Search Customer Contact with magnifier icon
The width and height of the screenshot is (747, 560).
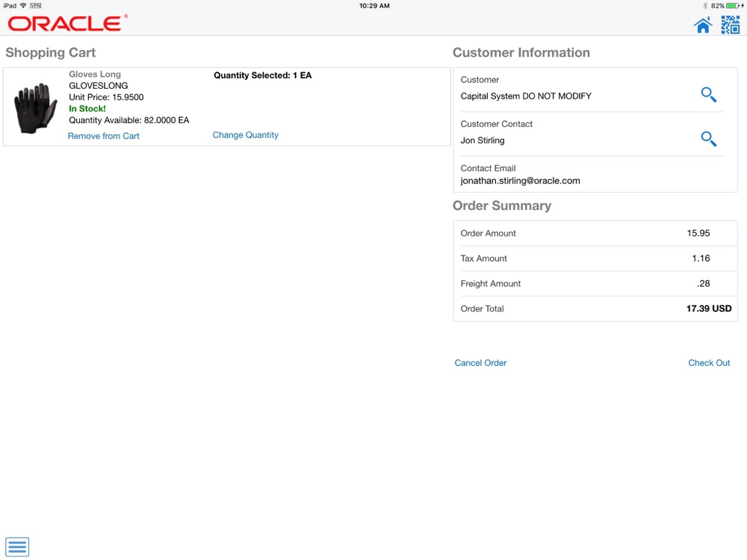click(x=708, y=139)
